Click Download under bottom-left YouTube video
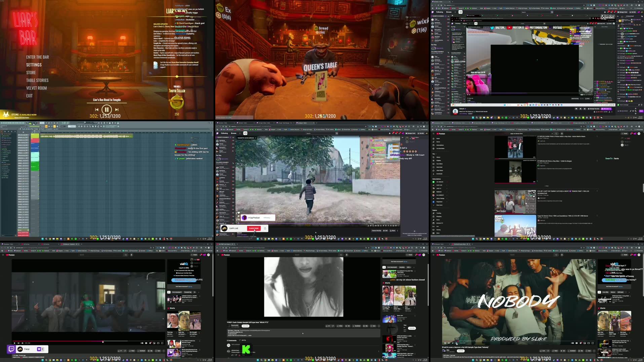644x362 pixels. tap(141, 351)
